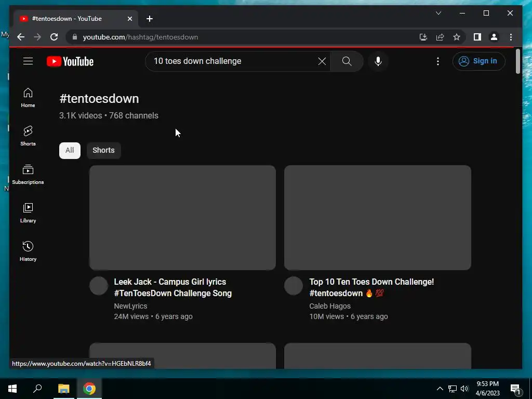532x399 pixels.
Task: Click the Sign in button
Action: (x=478, y=61)
